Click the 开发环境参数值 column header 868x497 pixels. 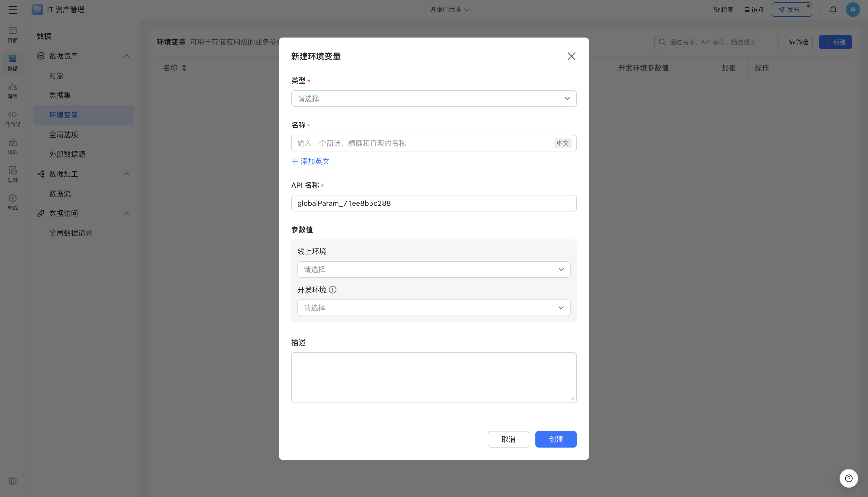point(643,68)
